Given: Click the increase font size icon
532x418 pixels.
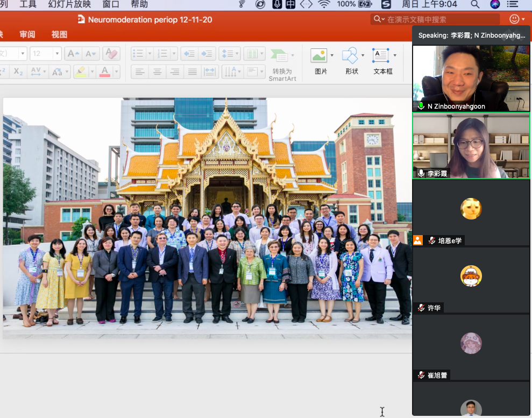Looking at the screenshot, I should pyautogui.click(x=74, y=54).
